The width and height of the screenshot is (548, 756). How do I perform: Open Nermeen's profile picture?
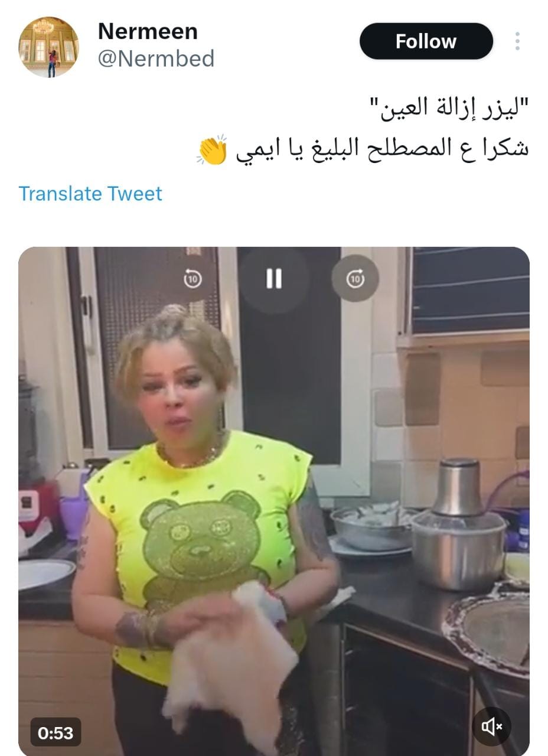(48, 47)
